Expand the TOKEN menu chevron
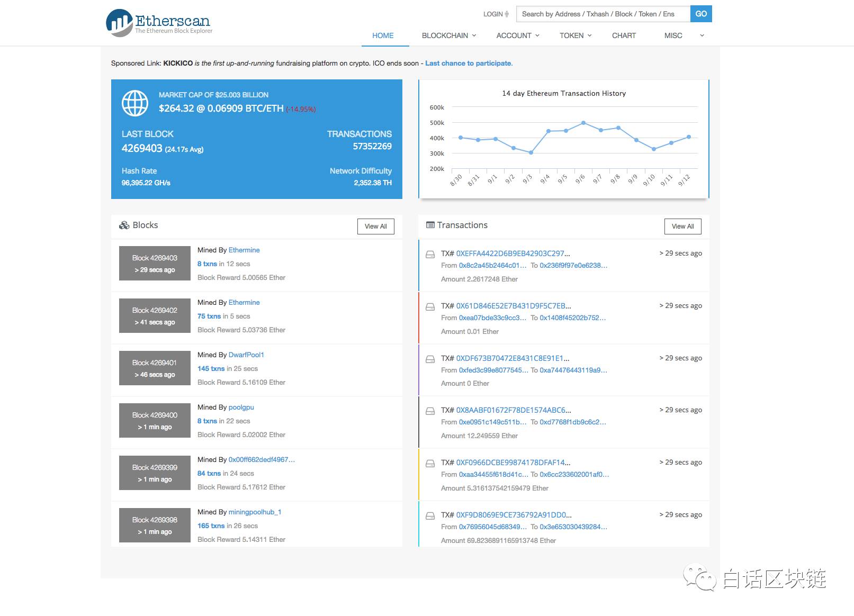 (590, 35)
